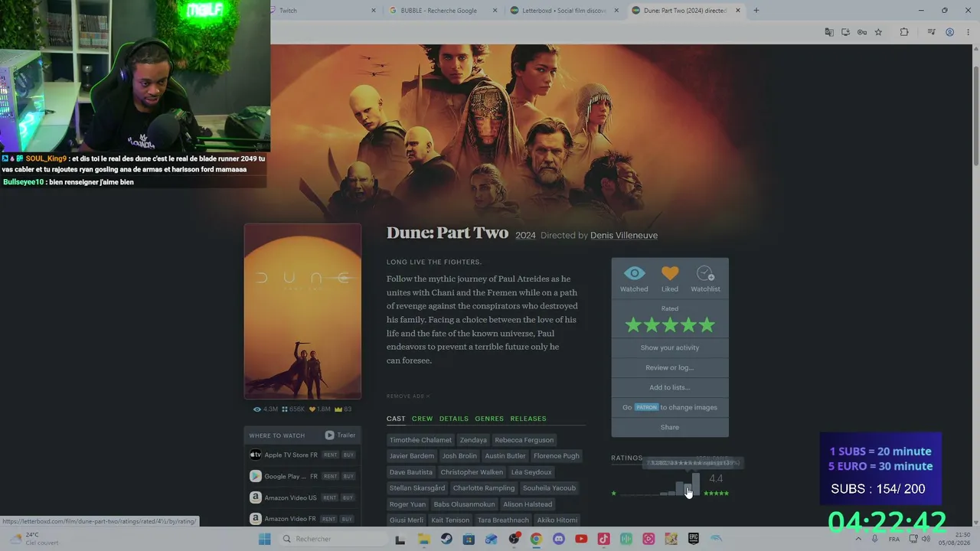This screenshot has height=551, width=980.
Task: Open Review or log dialog
Action: [x=670, y=367]
